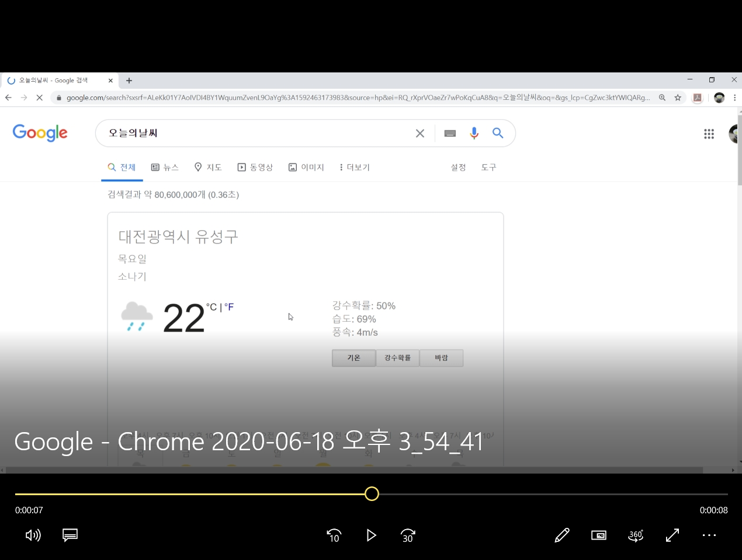Image resolution: width=742 pixels, height=560 pixels.
Task: Switch player to mini view
Action: pos(599,535)
